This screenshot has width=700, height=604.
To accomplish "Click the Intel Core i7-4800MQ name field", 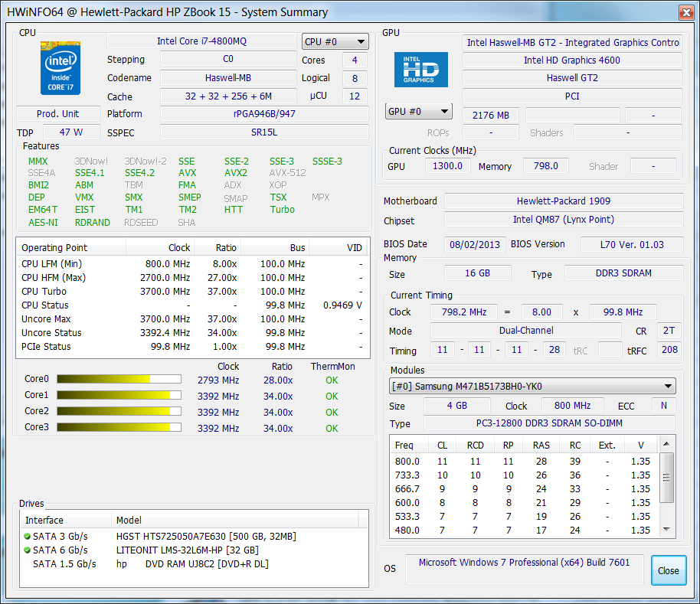I will point(201,41).
